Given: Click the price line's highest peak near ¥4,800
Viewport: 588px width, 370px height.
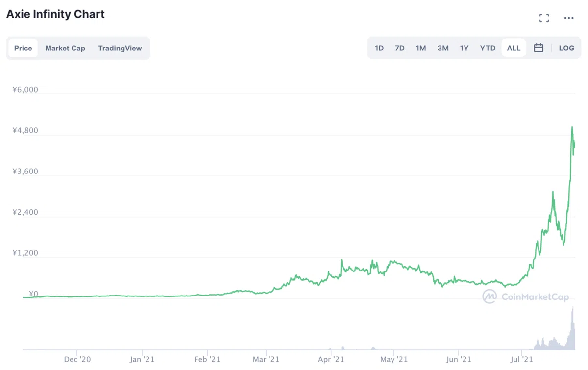Looking at the screenshot, I should (572, 127).
